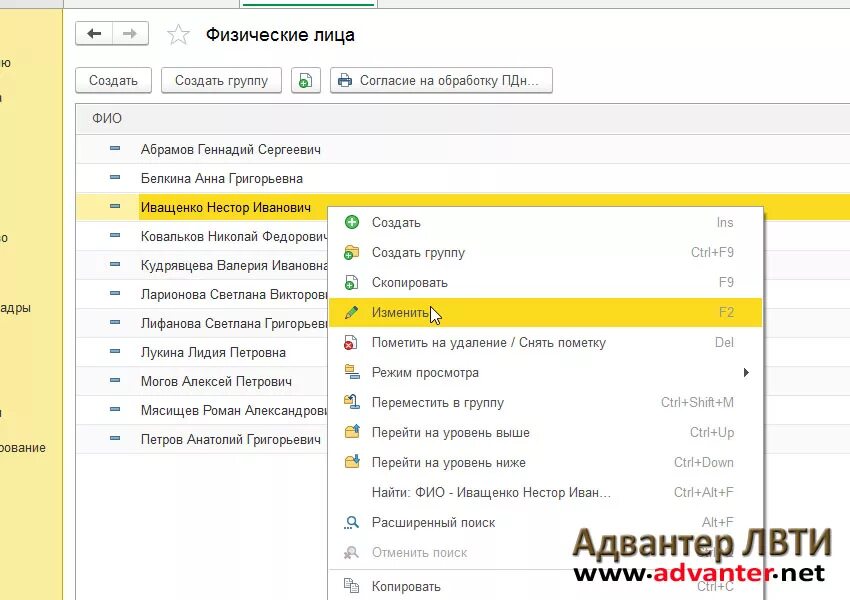Click the row icon beside Лукина Лидия Петровна
The width and height of the screenshot is (850, 600).
click(114, 351)
